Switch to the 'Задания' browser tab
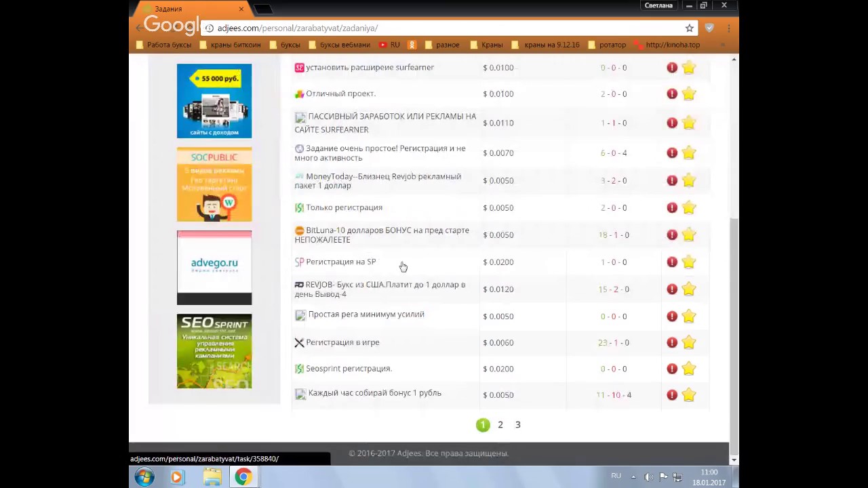 coord(190,9)
